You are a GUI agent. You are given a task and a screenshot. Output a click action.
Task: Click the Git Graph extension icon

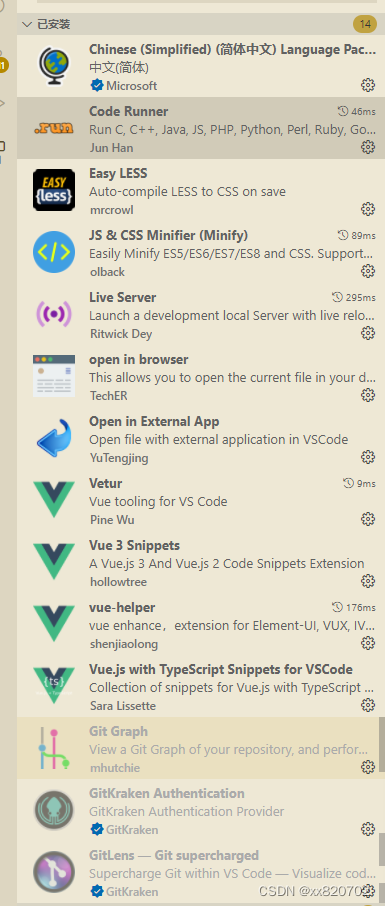(54, 748)
